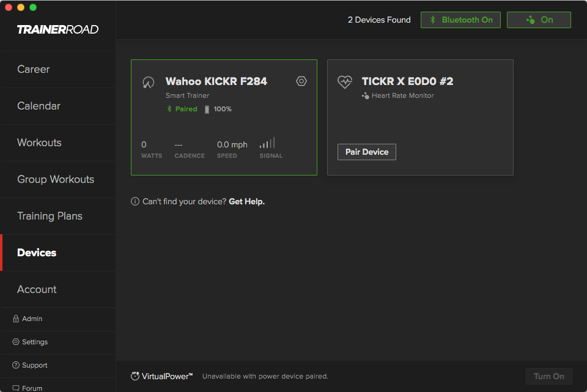
Task: Click the CADENCE reading
Action: (190, 149)
